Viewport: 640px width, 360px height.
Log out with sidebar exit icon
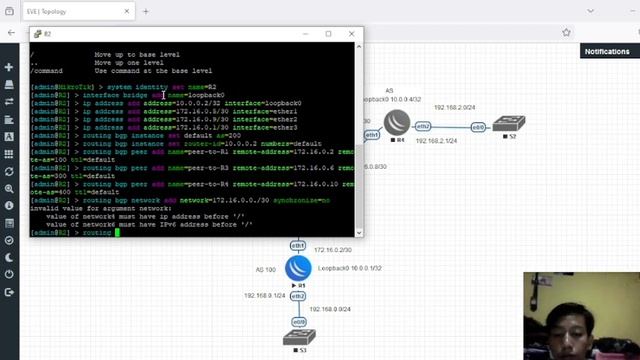[x=9, y=292]
